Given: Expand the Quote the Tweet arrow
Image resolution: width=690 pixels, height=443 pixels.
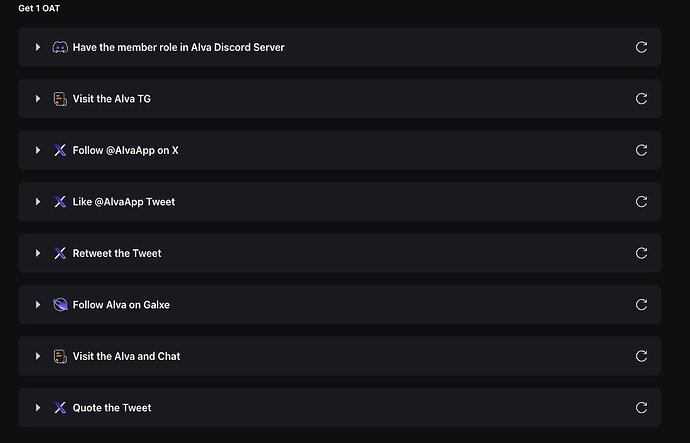Looking at the screenshot, I should pos(38,407).
